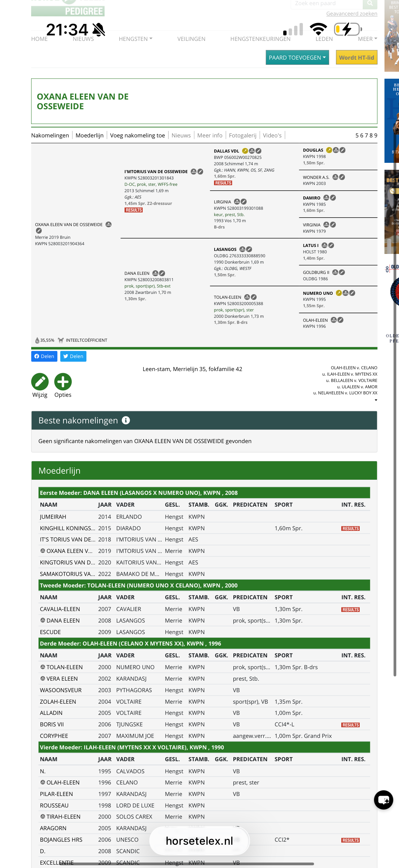
Task: Open the Fotogalerij tab
Action: [242, 136]
